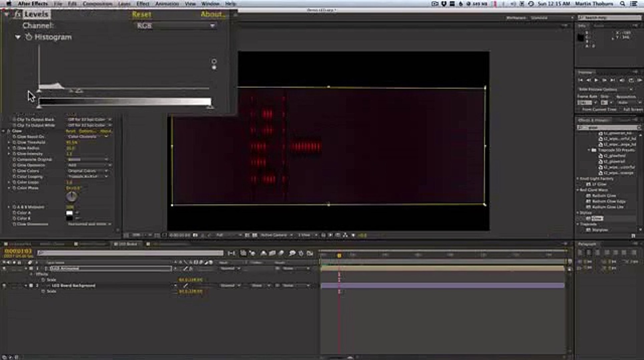Open the Clip To Output White dropdown
The width and height of the screenshot is (644, 360).
(89, 125)
